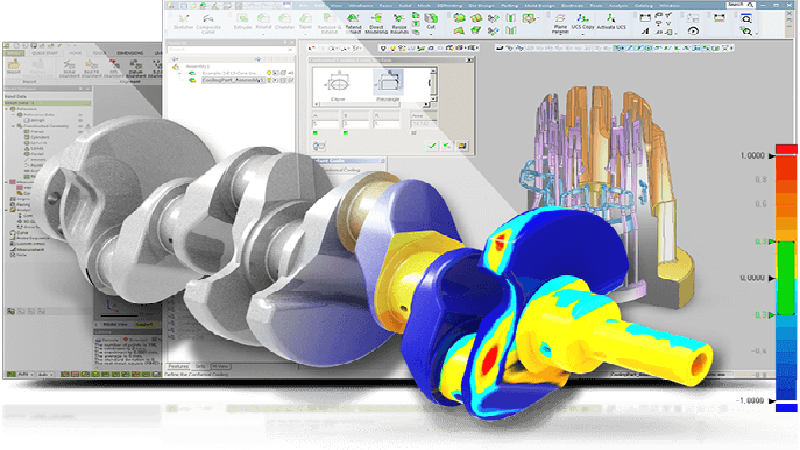The width and height of the screenshot is (800, 450).
Task: Open the Features tab at panel bottom
Action: [x=179, y=366]
